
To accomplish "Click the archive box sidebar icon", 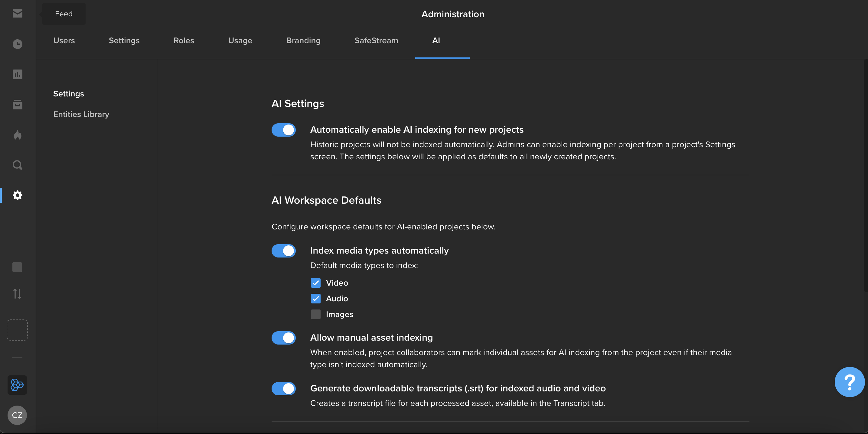I will (17, 104).
